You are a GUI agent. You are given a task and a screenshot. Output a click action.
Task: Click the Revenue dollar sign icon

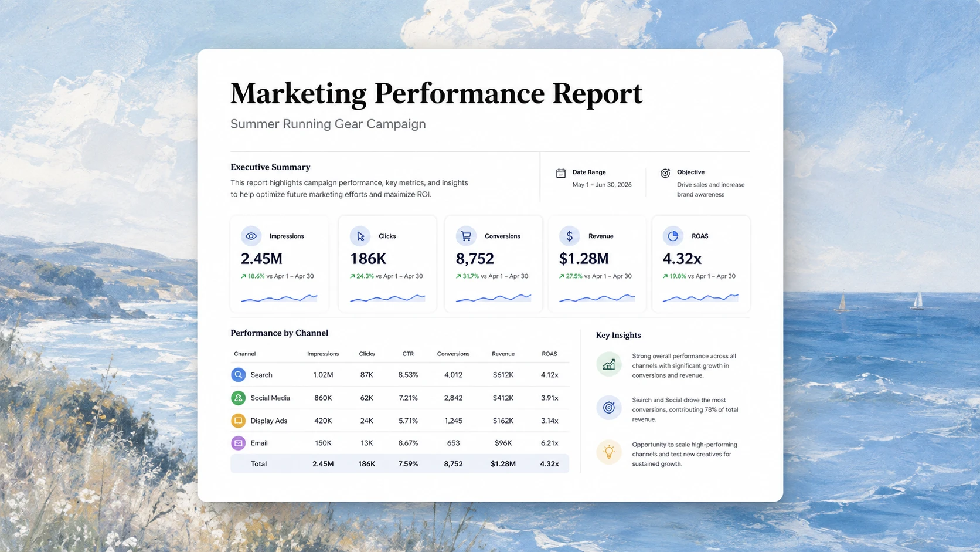[569, 236]
